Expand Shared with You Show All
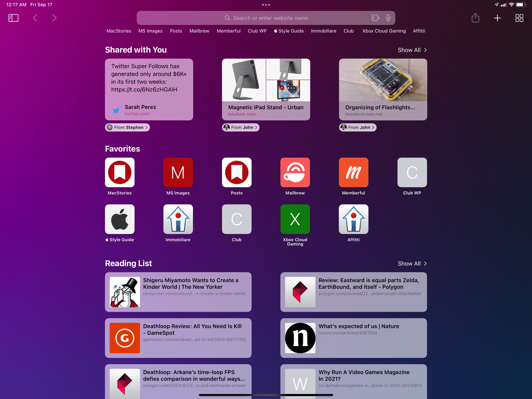The width and height of the screenshot is (532, 399). [412, 50]
